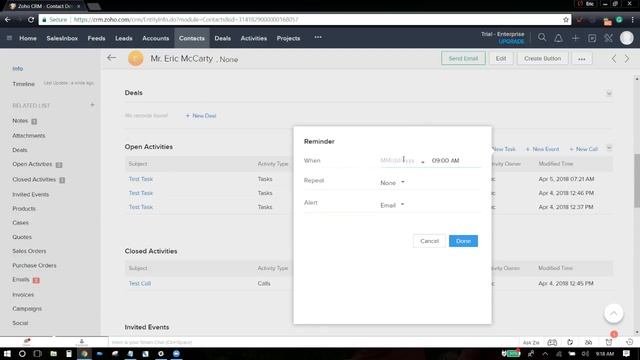Open File Explorer from taskbar
The width and height of the screenshot is (640, 360).
pyautogui.click(x=53, y=353)
